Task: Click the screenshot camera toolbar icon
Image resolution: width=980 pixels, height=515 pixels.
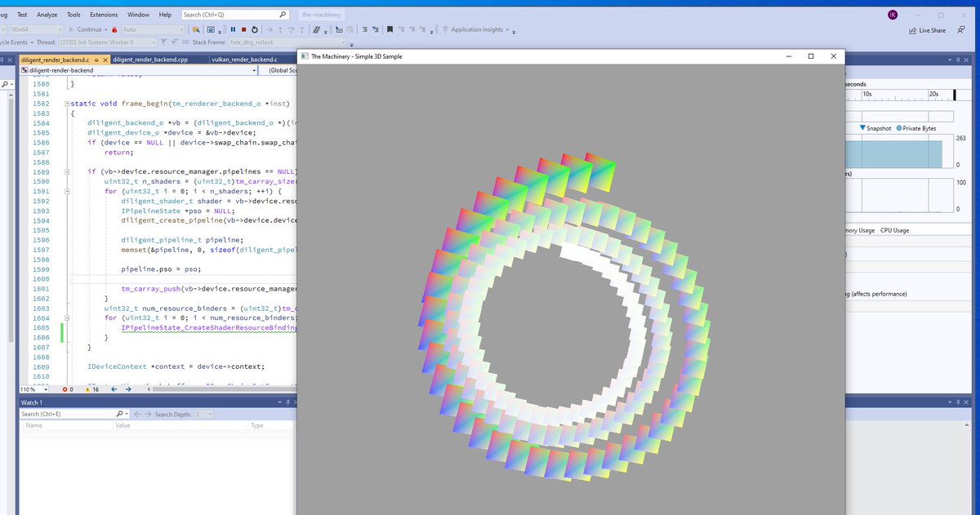Action: pos(211,29)
